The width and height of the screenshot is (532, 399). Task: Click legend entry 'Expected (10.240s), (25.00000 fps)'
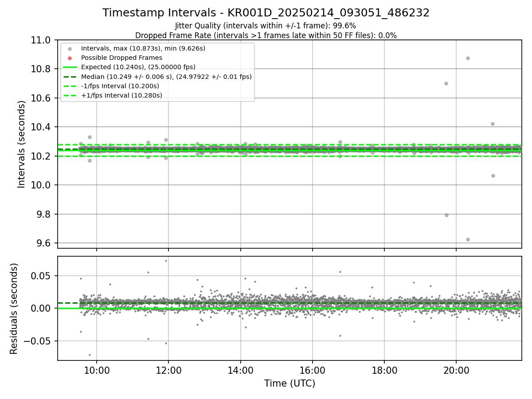tap(138, 67)
